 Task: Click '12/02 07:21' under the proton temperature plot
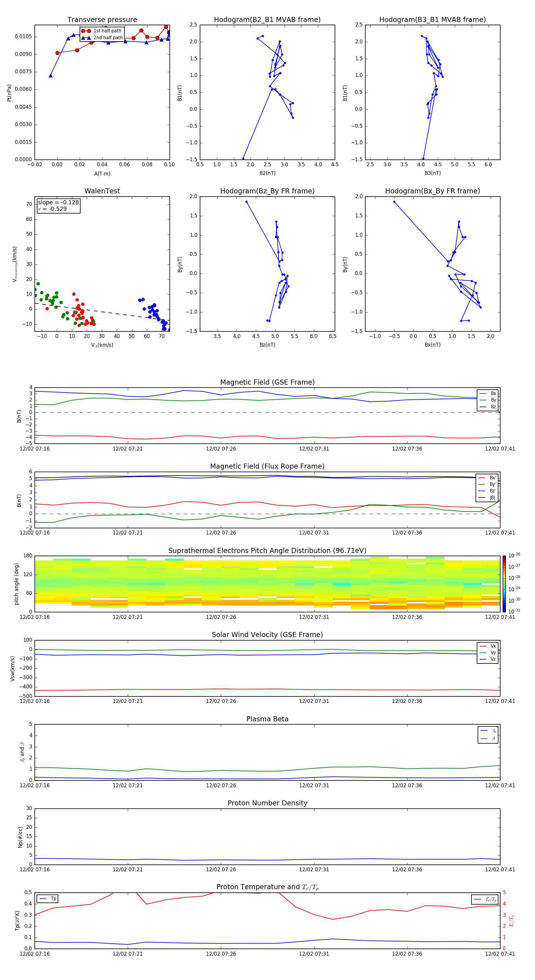pyautogui.click(x=128, y=954)
